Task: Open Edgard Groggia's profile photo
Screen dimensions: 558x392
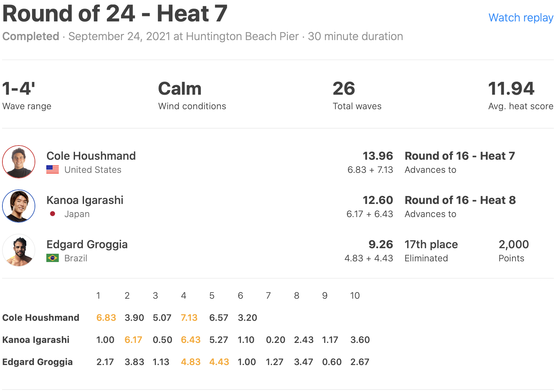Action: [x=19, y=250]
